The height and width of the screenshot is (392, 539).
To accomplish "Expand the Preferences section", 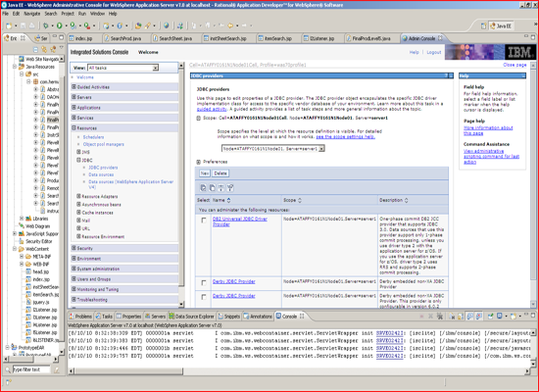I will pos(198,162).
